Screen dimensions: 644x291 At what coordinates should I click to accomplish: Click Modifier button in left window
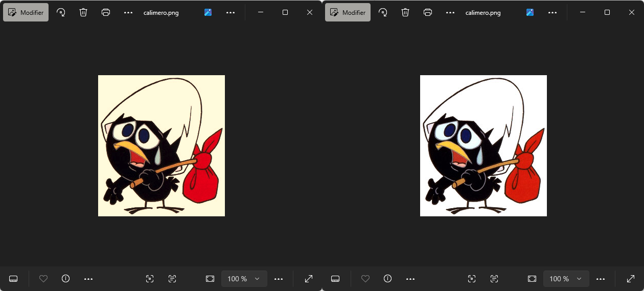point(26,12)
